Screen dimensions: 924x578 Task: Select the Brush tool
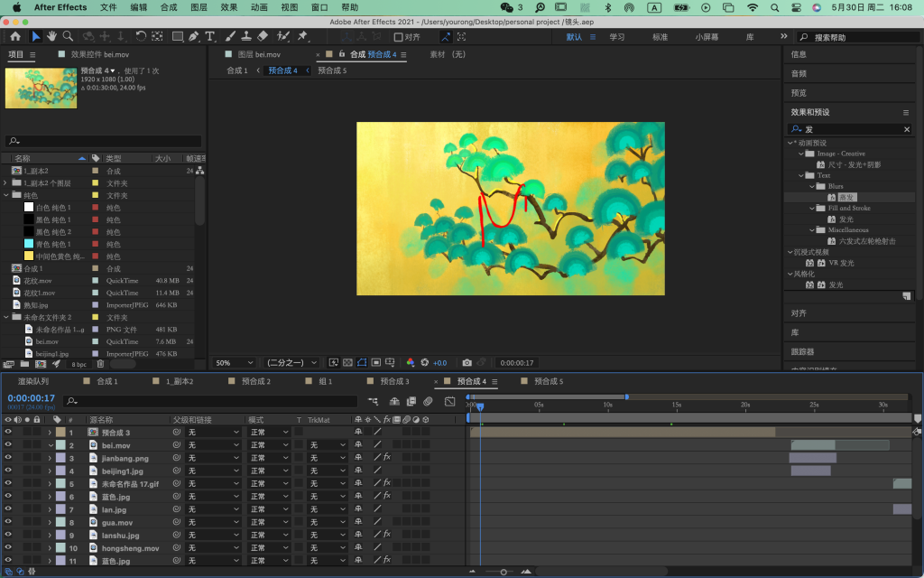(230, 36)
